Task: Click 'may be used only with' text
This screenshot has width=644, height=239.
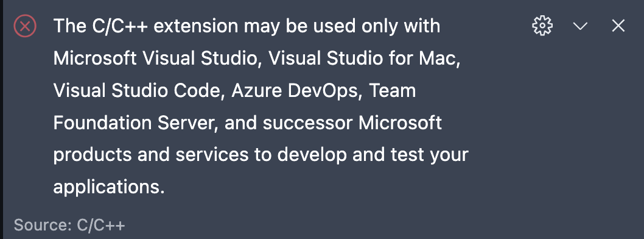Action: [342, 26]
